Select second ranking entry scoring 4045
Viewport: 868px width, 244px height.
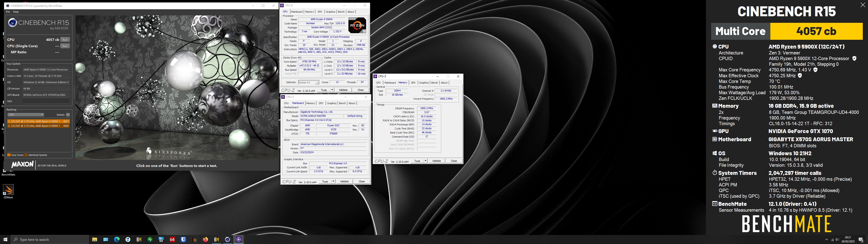click(38, 126)
